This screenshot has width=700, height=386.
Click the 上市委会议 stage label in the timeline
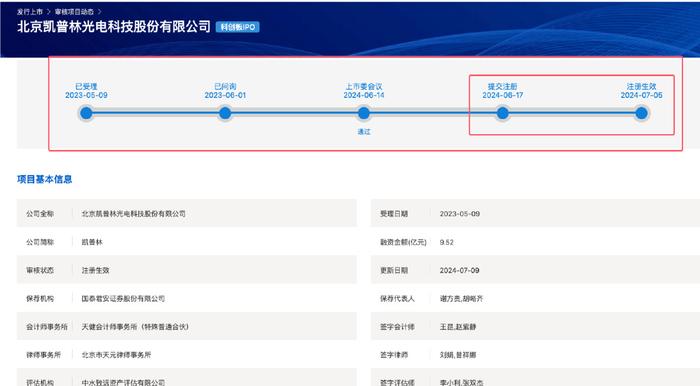(x=364, y=87)
